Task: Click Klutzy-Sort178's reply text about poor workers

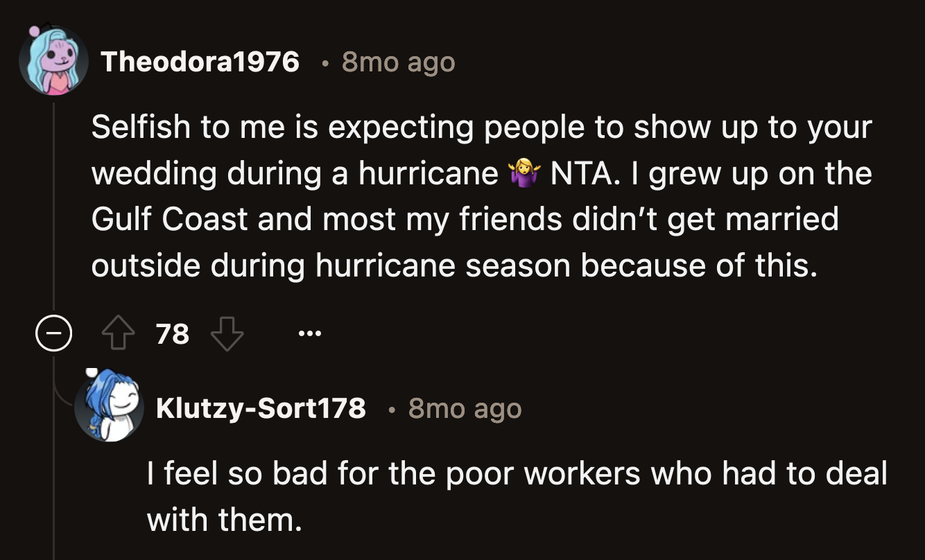Action: pyautogui.click(x=517, y=474)
